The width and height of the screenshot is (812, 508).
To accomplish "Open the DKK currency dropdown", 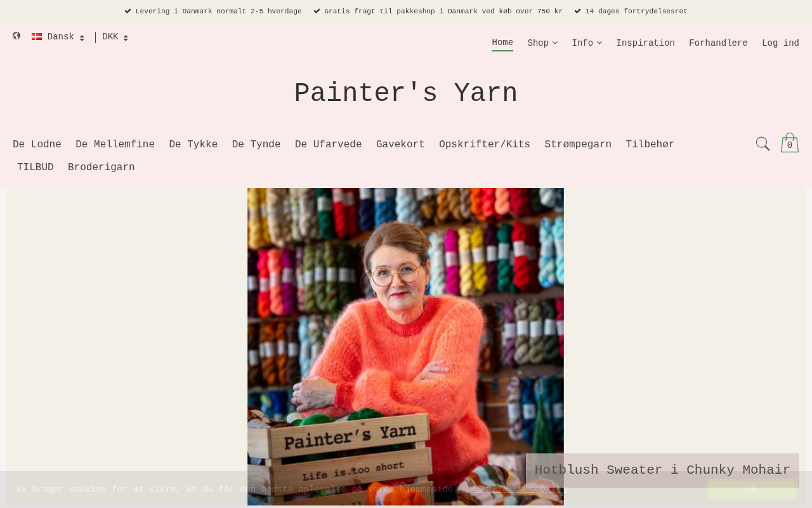I will click(115, 37).
